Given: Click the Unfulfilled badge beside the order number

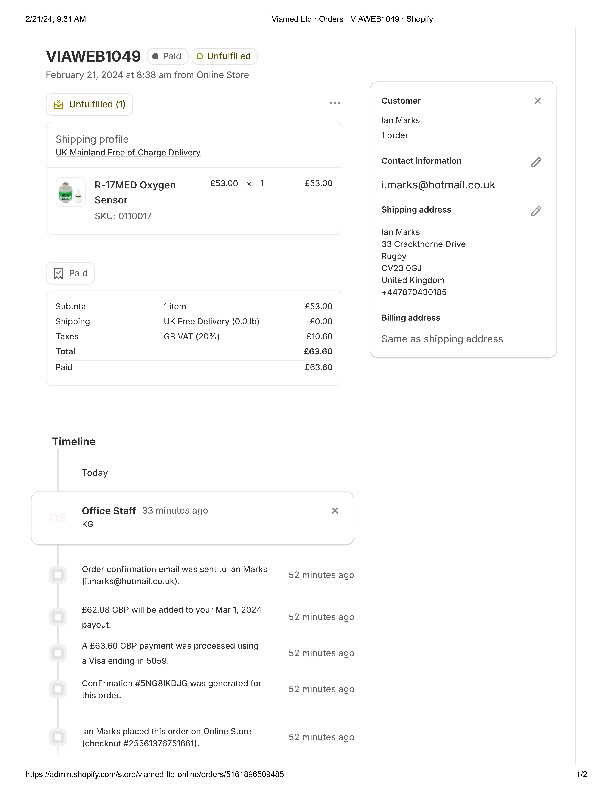Looking at the screenshot, I should (x=224, y=57).
